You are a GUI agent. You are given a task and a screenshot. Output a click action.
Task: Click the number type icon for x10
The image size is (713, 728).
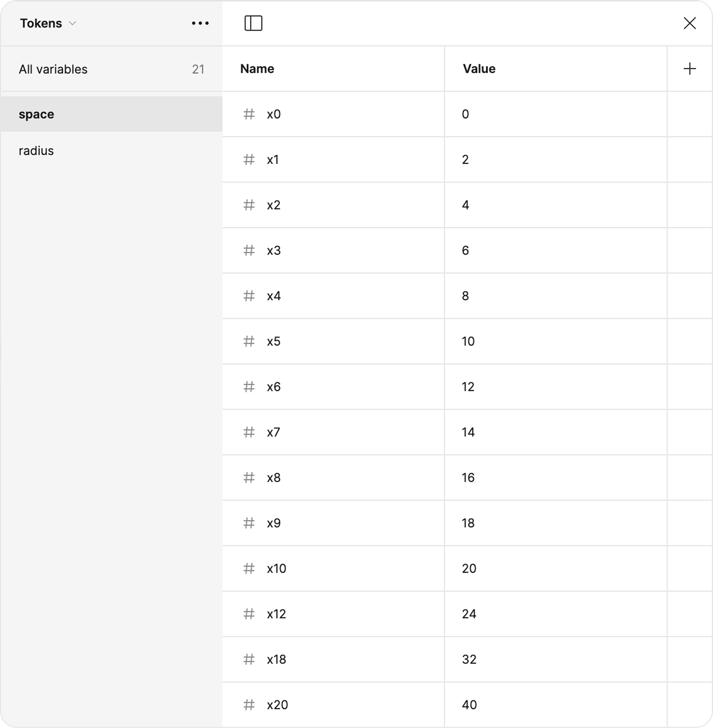coord(249,568)
